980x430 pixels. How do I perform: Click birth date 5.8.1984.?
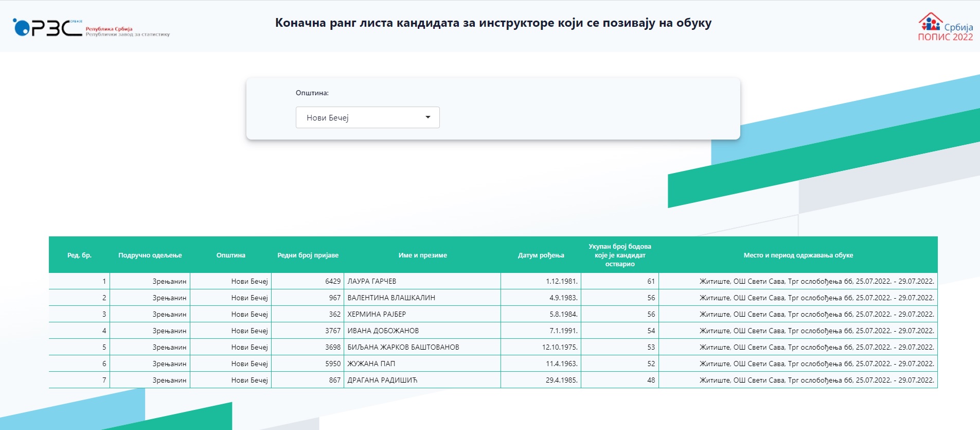pyautogui.click(x=563, y=314)
